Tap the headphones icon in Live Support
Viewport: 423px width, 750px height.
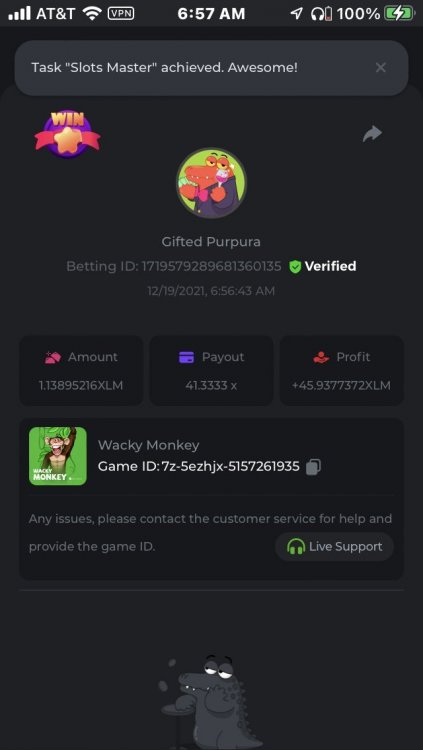[x=296, y=547]
